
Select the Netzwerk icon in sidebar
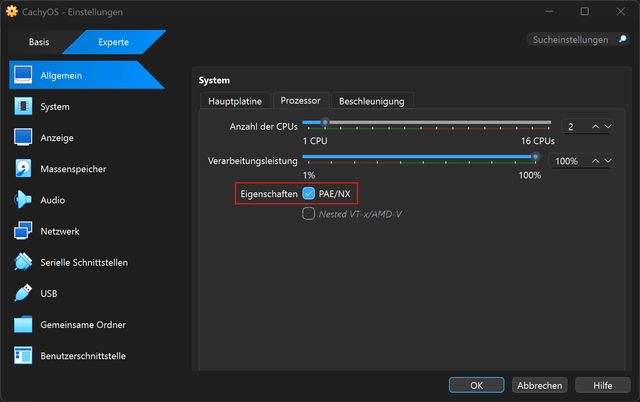pos(23,231)
